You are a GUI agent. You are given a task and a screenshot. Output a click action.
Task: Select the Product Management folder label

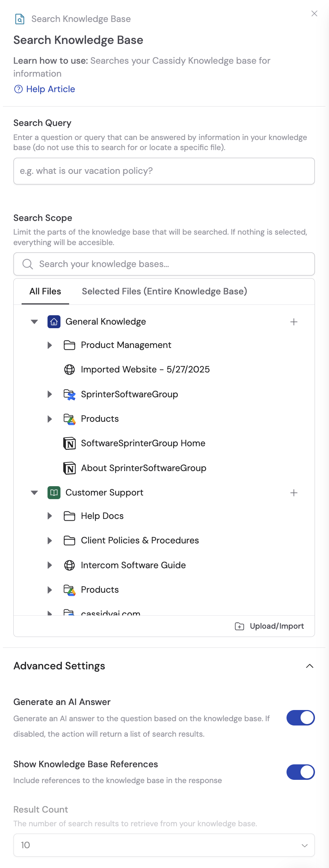tap(126, 345)
